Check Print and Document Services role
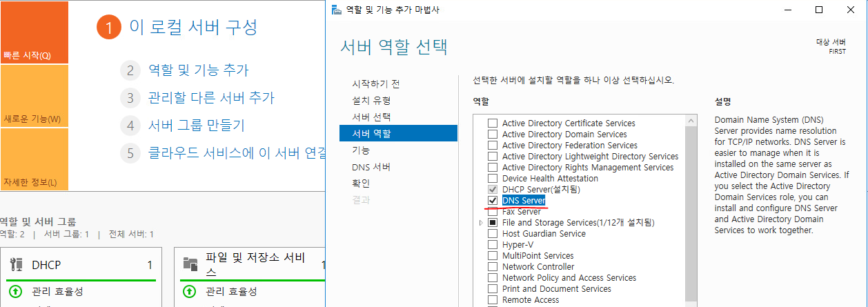 [x=493, y=289]
